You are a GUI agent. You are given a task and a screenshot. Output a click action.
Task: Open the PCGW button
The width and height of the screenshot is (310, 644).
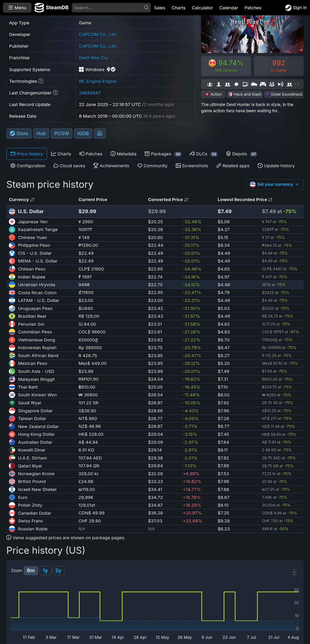tap(61, 133)
